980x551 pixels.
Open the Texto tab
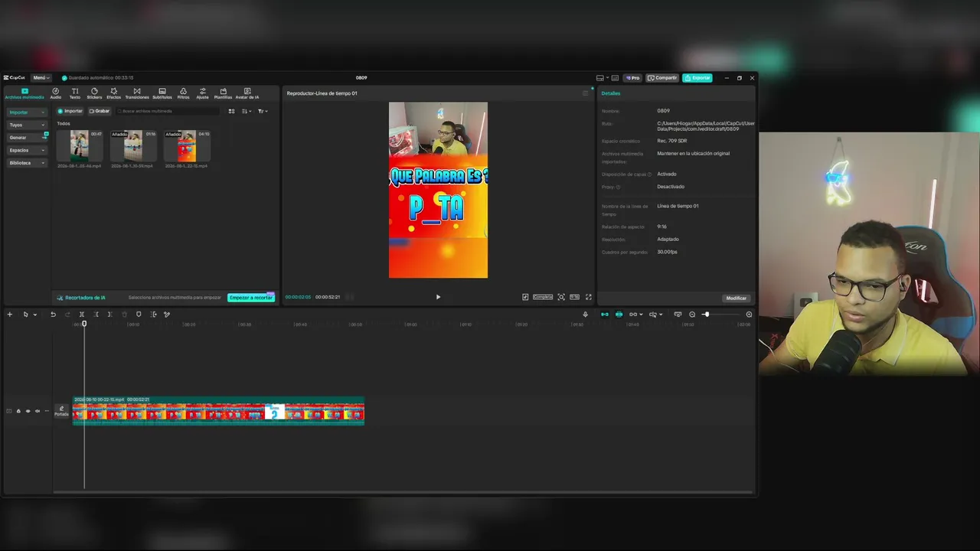click(75, 93)
